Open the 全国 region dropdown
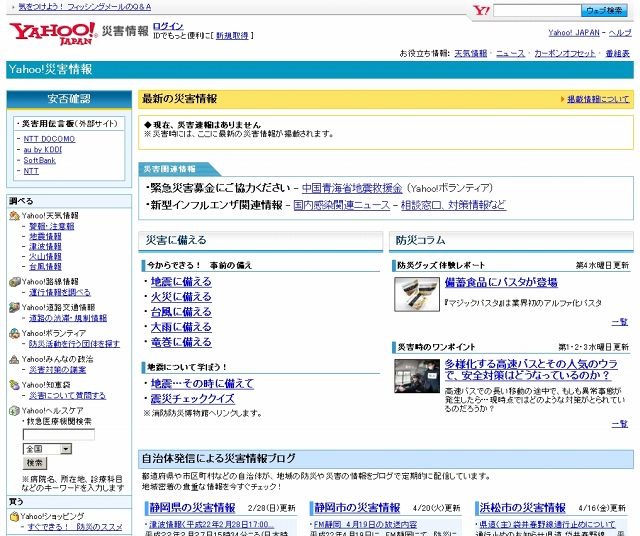 click(x=47, y=449)
